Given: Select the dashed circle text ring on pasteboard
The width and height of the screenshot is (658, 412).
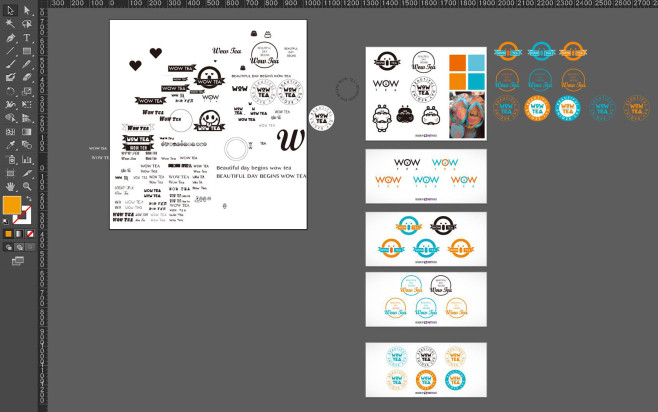Looking at the screenshot, I should coord(347,89).
